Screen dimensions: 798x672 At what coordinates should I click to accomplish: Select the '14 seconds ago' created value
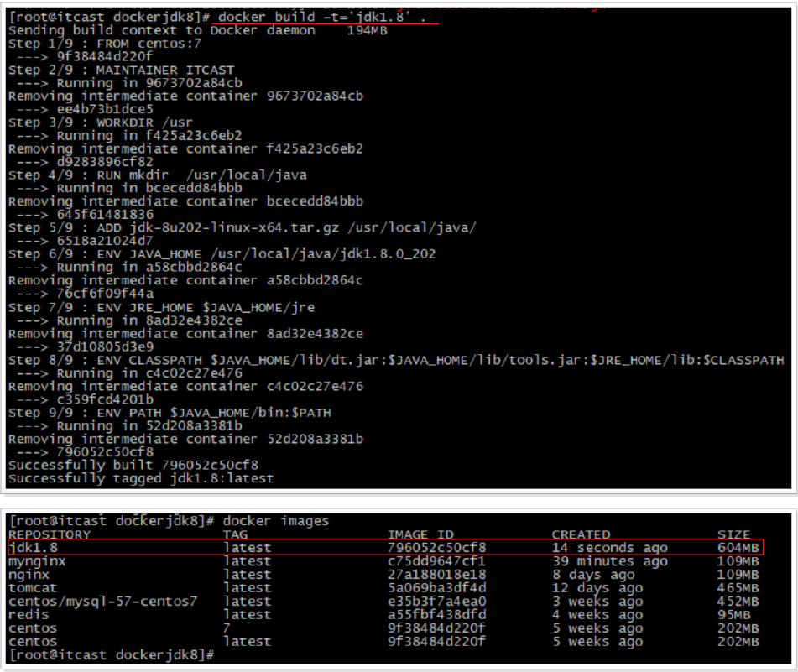pyautogui.click(x=609, y=547)
